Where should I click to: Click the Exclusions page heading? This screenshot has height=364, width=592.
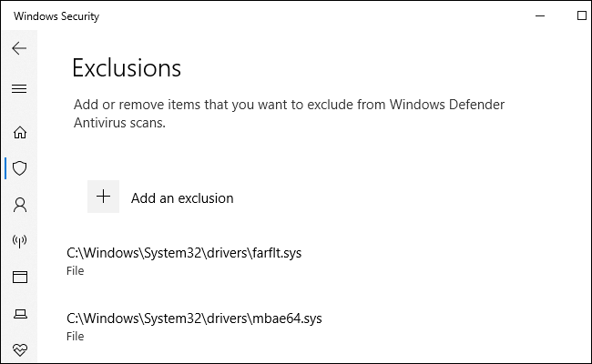(127, 68)
